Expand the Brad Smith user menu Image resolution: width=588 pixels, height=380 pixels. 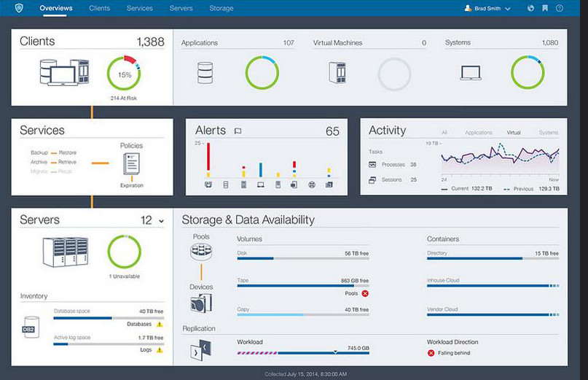487,8
